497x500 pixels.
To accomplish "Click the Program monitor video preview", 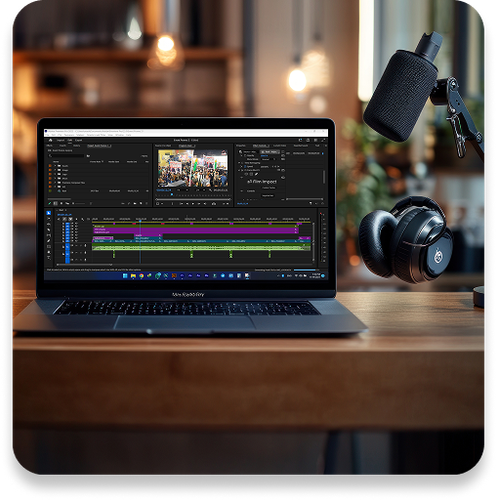I will pyautogui.click(x=193, y=168).
